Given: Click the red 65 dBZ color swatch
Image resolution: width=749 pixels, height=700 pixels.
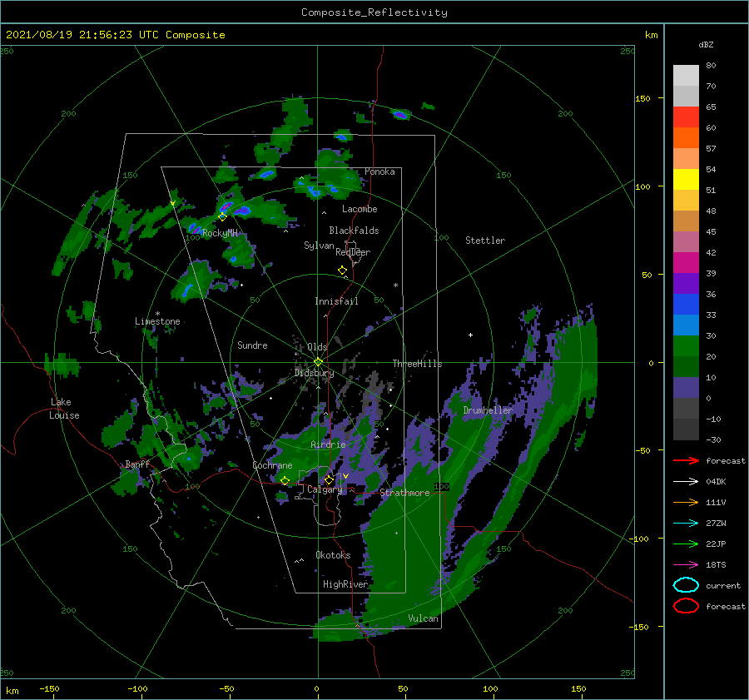Looking at the screenshot, I should 686,117.
